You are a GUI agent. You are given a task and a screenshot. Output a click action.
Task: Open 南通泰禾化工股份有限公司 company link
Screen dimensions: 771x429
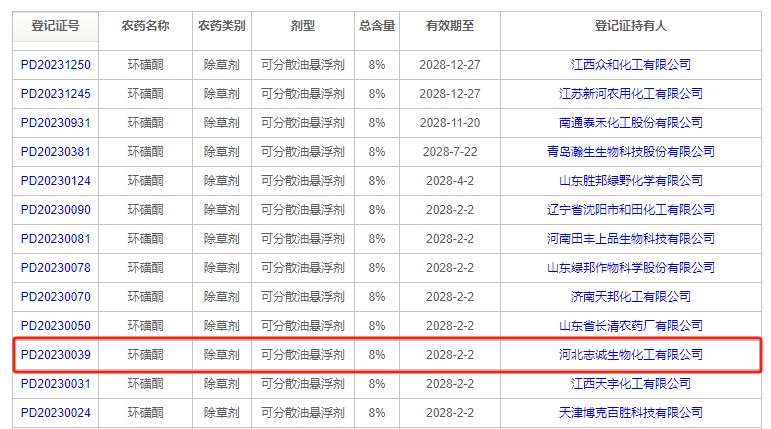(x=630, y=123)
